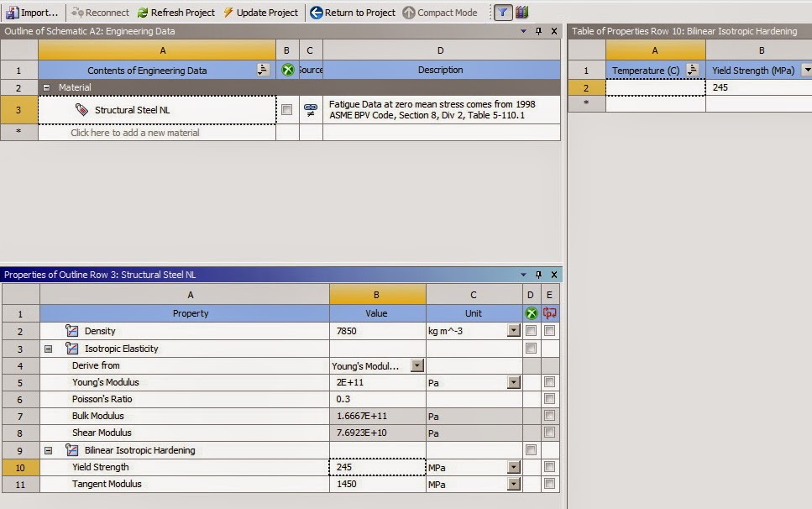Click the Structural Steel NL material tag icon
This screenshot has height=509, width=812.
tap(81, 109)
